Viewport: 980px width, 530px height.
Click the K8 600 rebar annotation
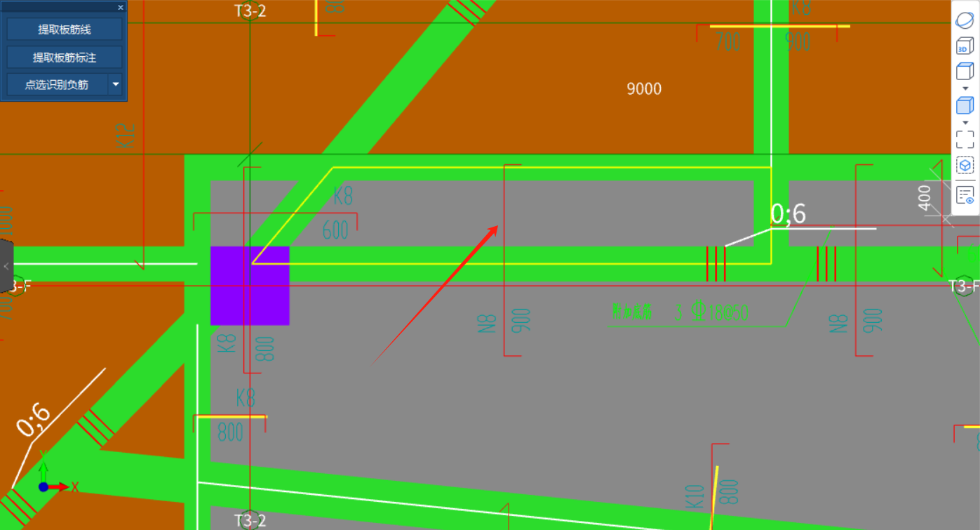(339, 213)
